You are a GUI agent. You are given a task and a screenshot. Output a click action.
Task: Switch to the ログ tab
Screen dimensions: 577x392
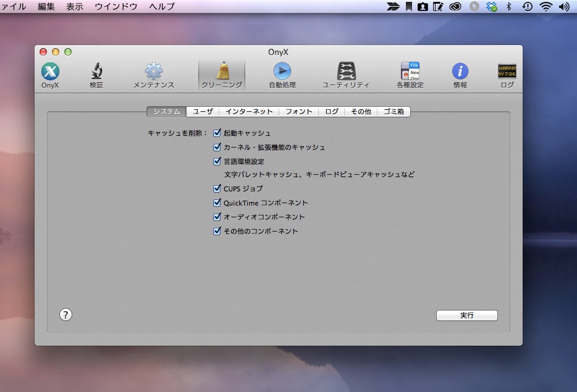pos(332,111)
